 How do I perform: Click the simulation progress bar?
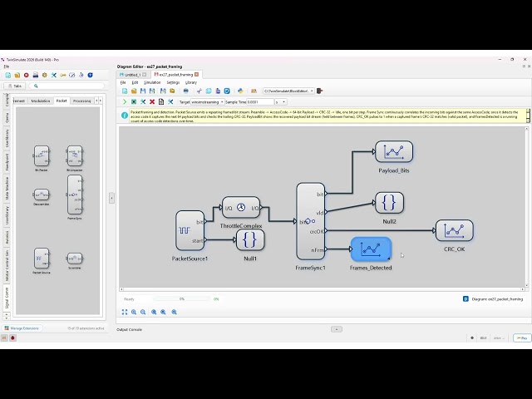pos(182,299)
